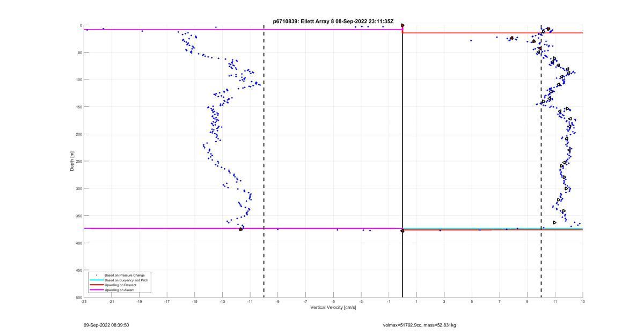Click the dashed vertical line left of zero
The height and width of the screenshot is (334, 644).
click(x=264, y=161)
